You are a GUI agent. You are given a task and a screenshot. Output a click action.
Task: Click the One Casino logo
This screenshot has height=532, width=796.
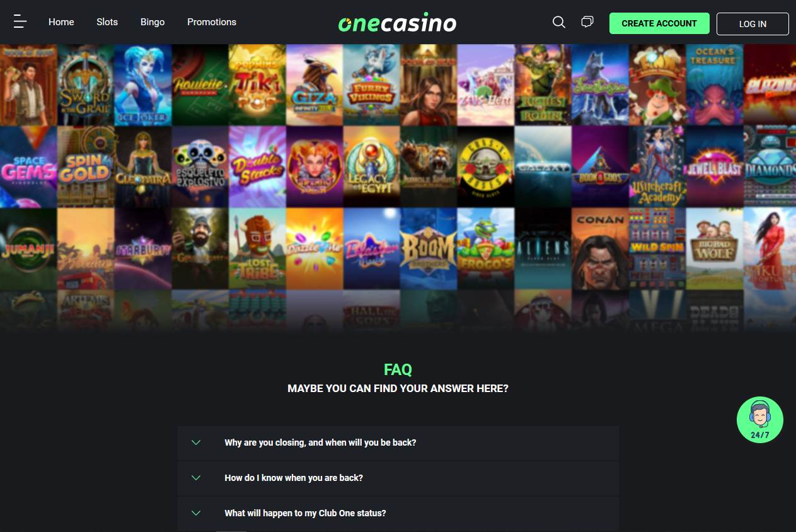tap(398, 23)
